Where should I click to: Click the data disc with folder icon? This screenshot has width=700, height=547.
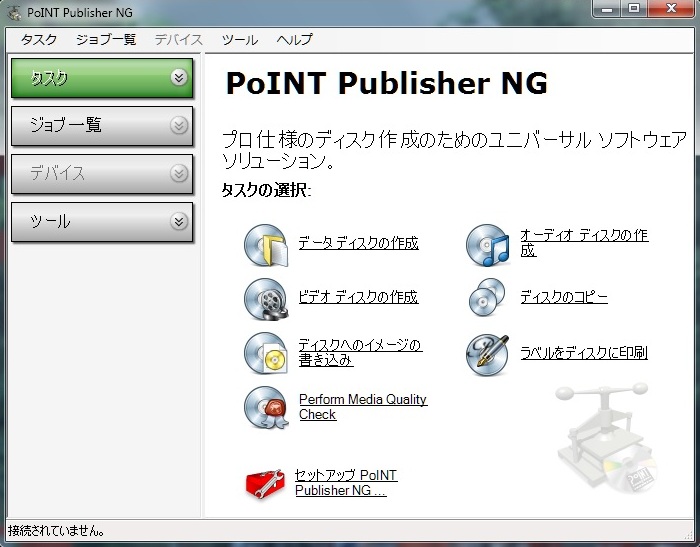pyautogui.click(x=266, y=245)
